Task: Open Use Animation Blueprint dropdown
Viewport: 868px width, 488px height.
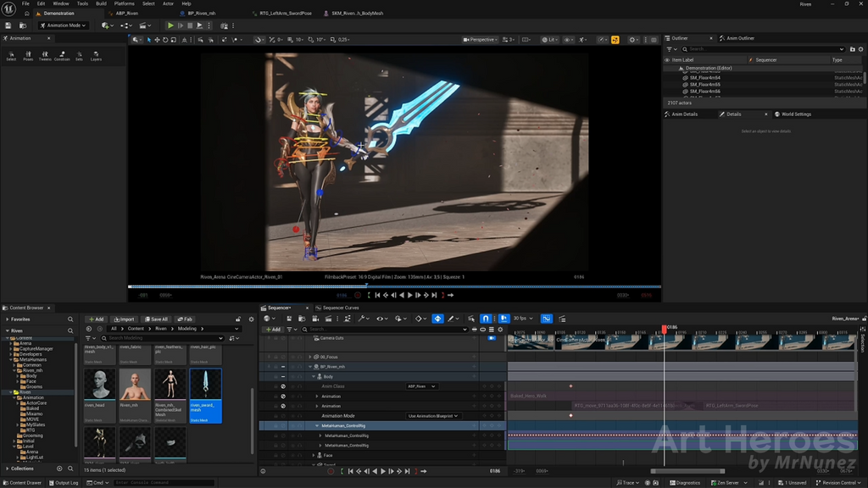Action: pyautogui.click(x=434, y=416)
